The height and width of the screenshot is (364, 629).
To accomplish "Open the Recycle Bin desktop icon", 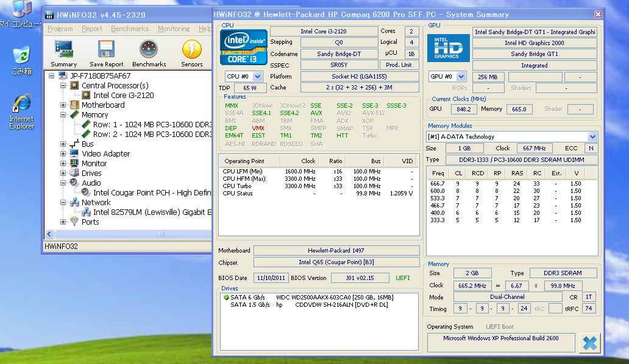I will click(x=21, y=60).
